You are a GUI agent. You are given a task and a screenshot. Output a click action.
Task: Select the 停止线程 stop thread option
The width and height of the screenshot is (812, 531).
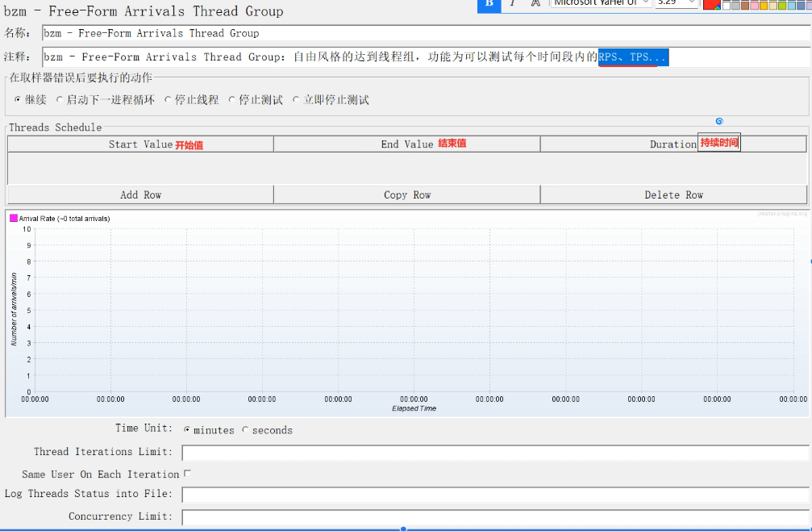(x=168, y=100)
